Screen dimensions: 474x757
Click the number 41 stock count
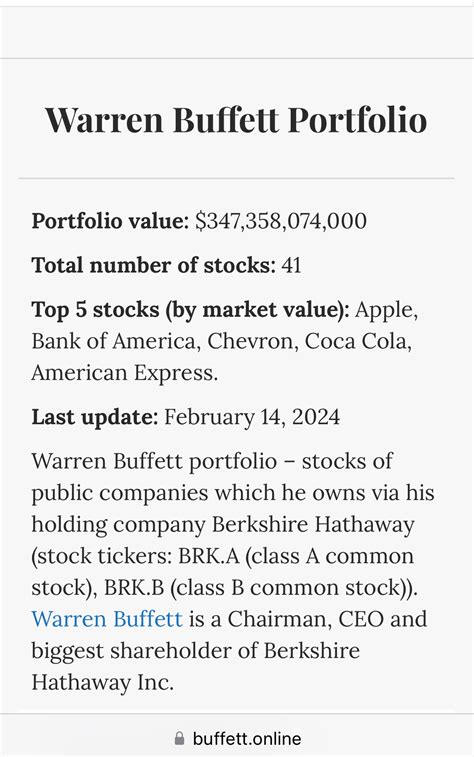click(291, 265)
